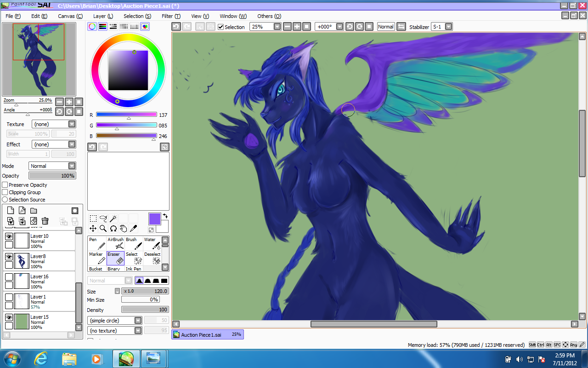This screenshot has width=588, height=368.
Task: Select the Rotate view tool
Action: (113, 229)
